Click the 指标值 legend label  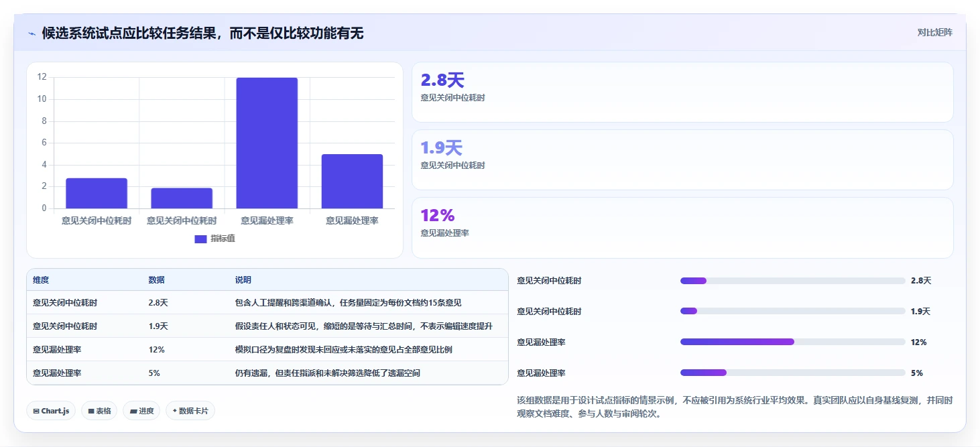click(223, 239)
